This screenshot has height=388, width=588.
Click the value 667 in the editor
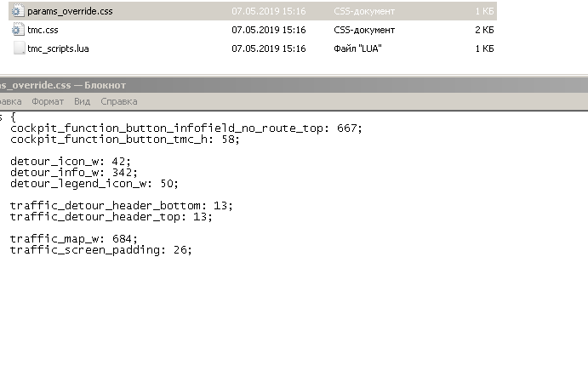tap(347, 128)
